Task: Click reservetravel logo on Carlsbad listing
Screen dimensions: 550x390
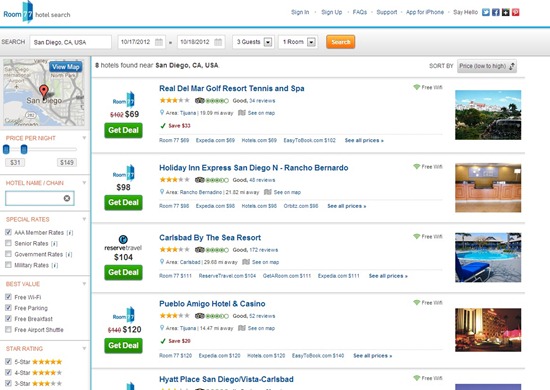Action: pos(123,243)
